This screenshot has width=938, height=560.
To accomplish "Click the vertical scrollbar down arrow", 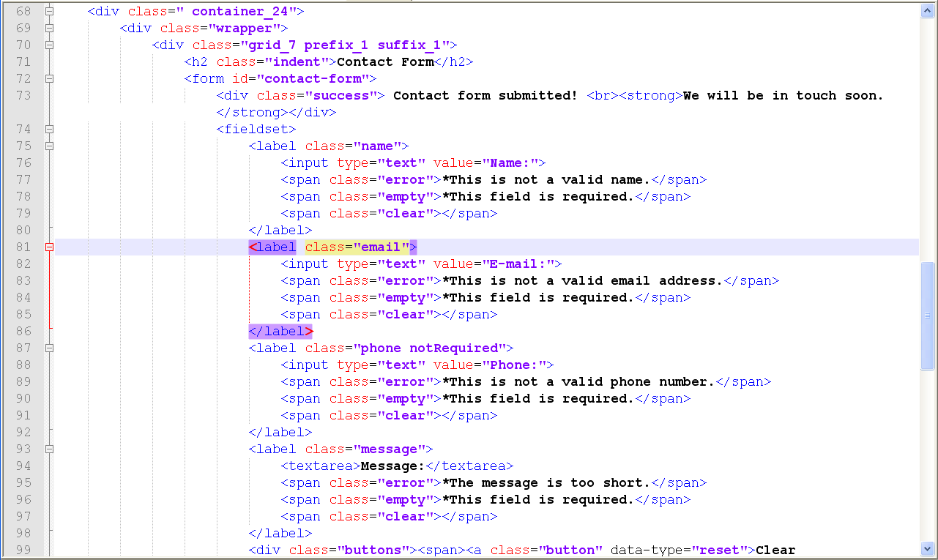I will (927, 548).
